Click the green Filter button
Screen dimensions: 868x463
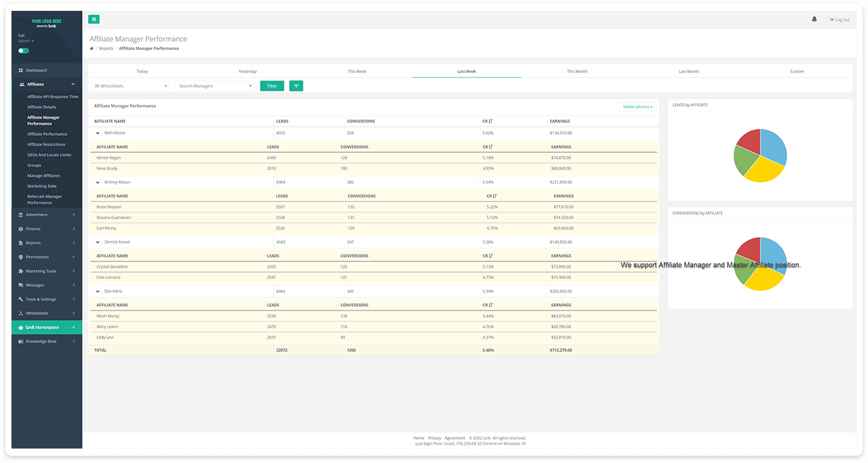272,86
